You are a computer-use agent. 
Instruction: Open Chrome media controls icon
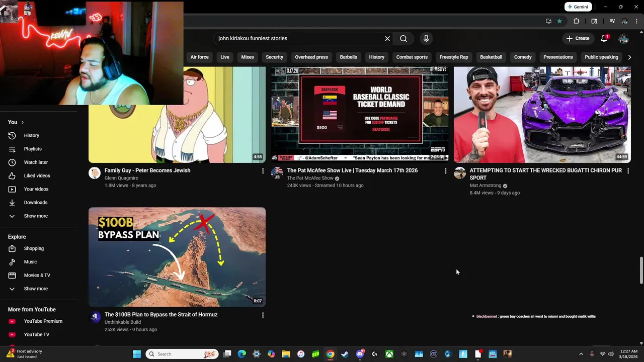612,21
